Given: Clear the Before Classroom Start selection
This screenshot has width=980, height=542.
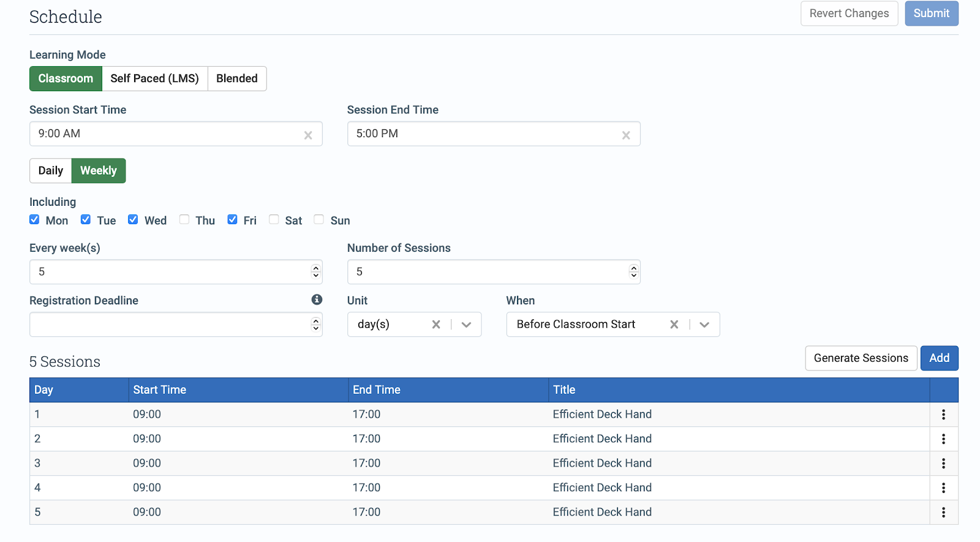Looking at the screenshot, I should [x=674, y=325].
